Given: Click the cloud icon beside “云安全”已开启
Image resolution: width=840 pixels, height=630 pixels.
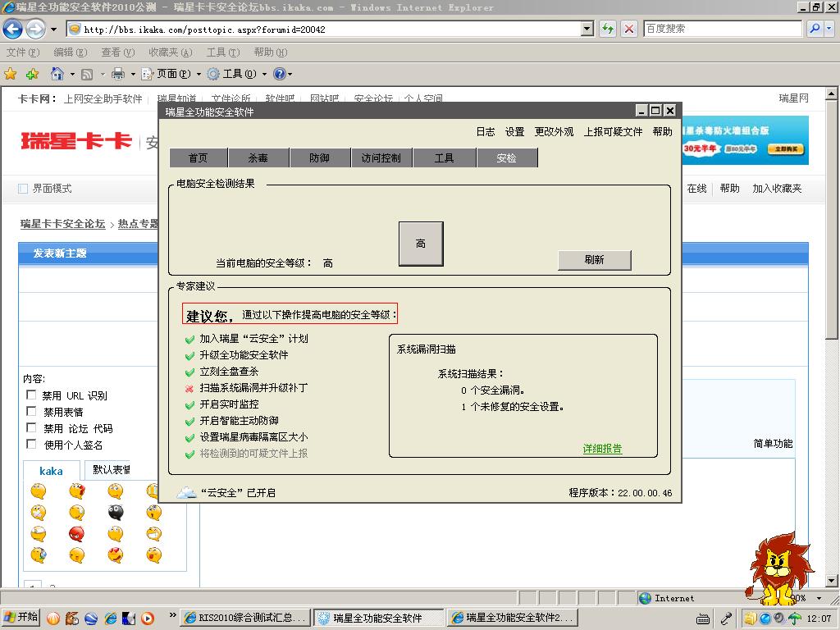Looking at the screenshot, I should tap(187, 492).
